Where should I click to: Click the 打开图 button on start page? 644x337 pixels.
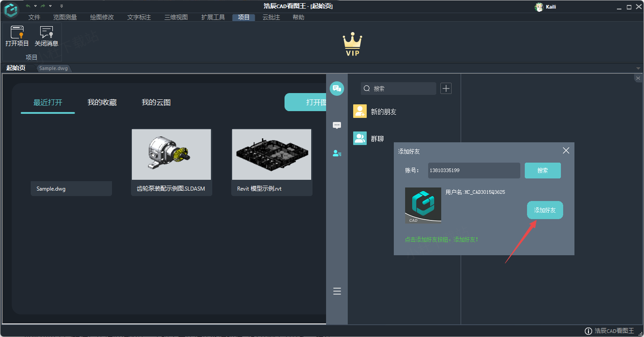pyautogui.click(x=305, y=102)
